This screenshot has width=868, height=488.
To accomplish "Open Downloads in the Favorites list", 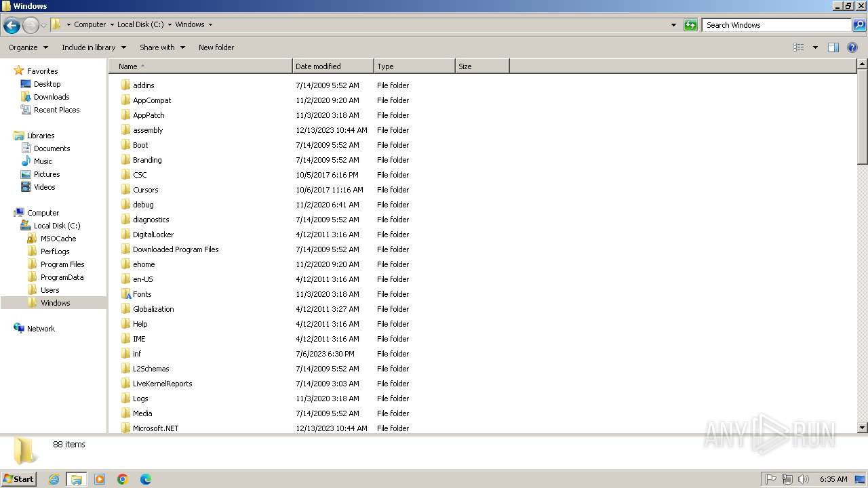I will click(x=52, y=97).
